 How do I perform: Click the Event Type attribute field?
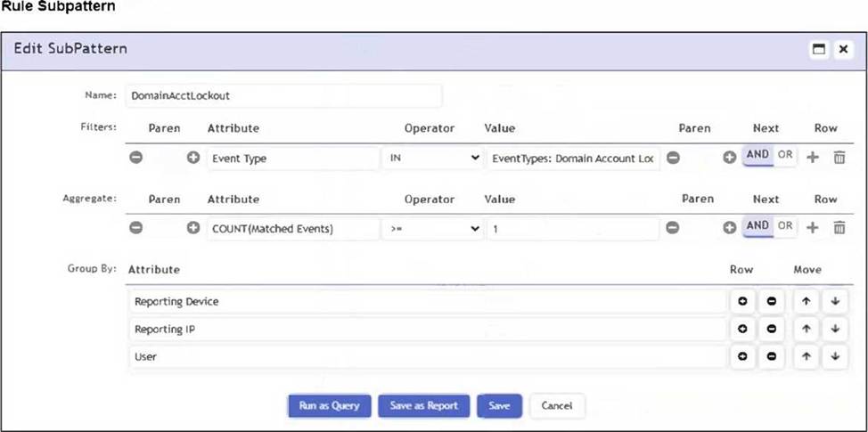tap(292, 158)
